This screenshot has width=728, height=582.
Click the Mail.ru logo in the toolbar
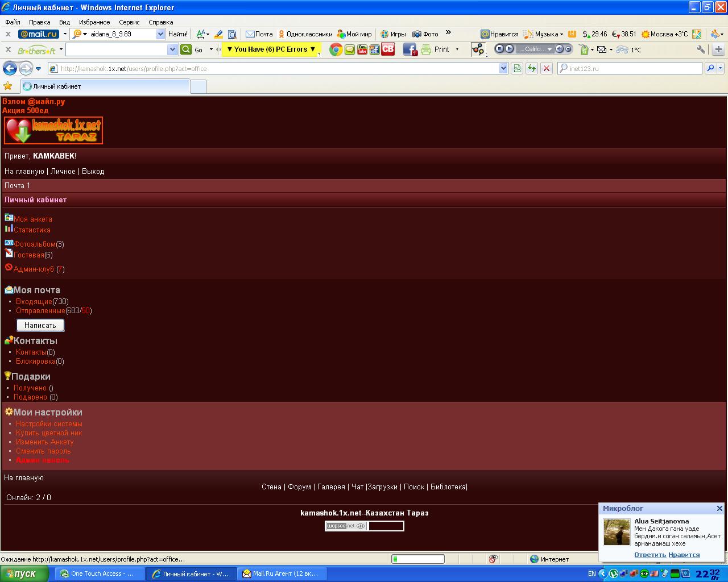39,34
